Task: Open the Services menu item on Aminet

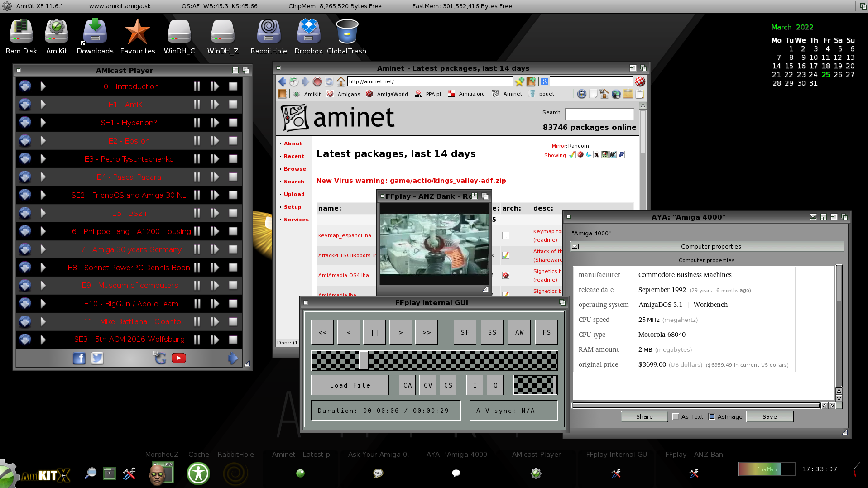Action: [x=296, y=220]
